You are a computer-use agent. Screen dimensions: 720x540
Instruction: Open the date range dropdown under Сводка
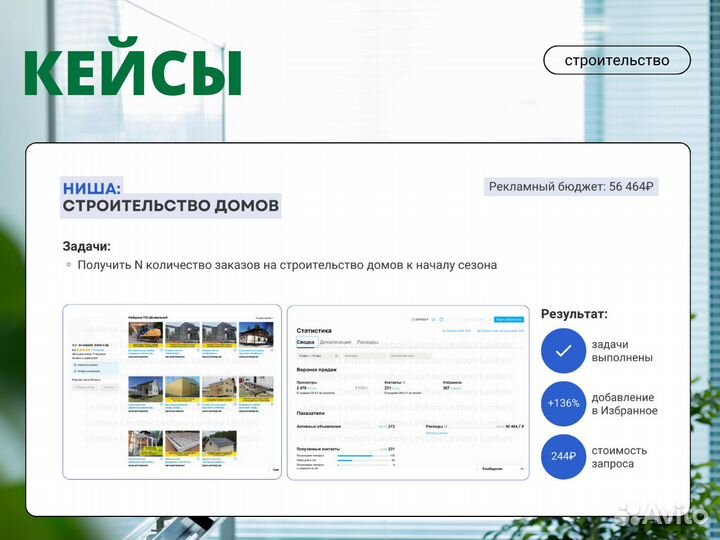pos(318,356)
